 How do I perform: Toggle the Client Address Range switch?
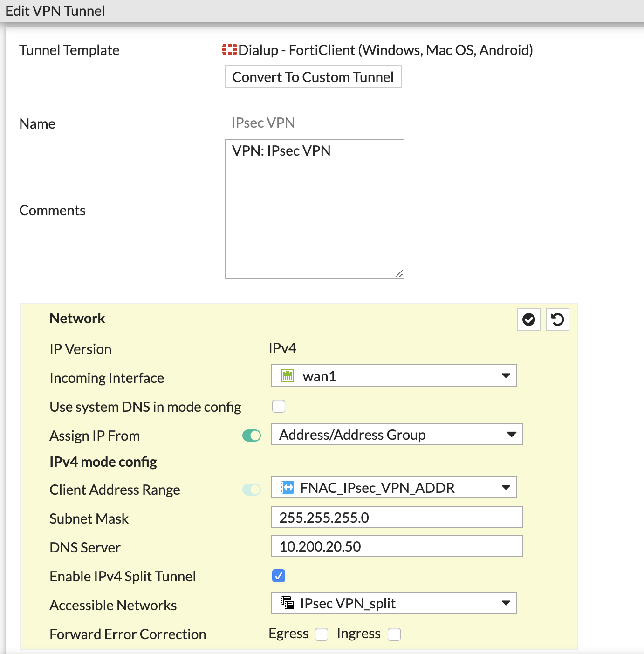(251, 489)
